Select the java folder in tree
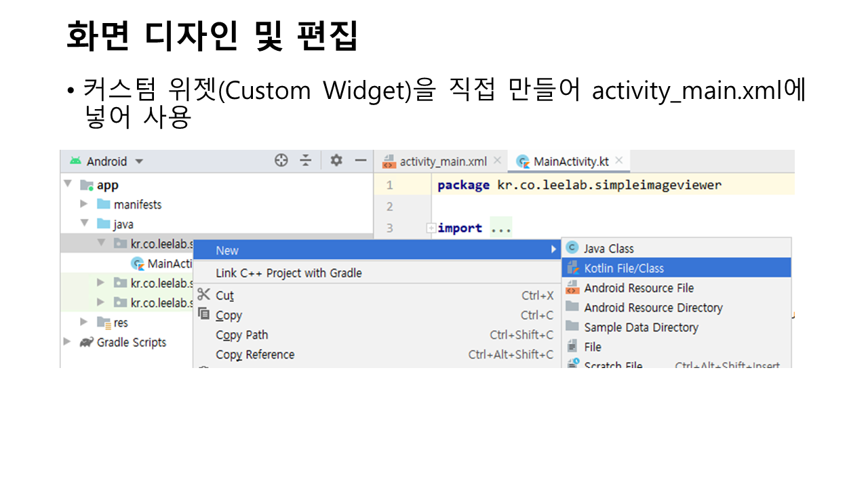This screenshot has height=488, width=868. coord(123,224)
